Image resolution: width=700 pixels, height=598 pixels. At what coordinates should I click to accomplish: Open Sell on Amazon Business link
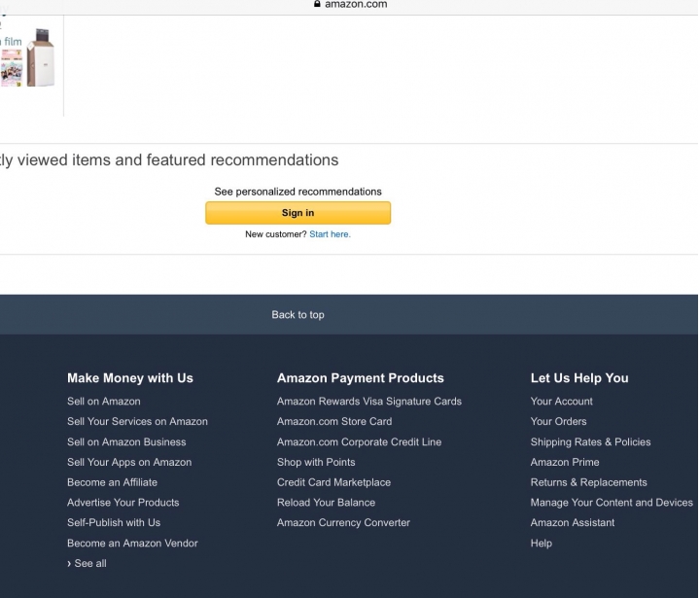(x=126, y=441)
